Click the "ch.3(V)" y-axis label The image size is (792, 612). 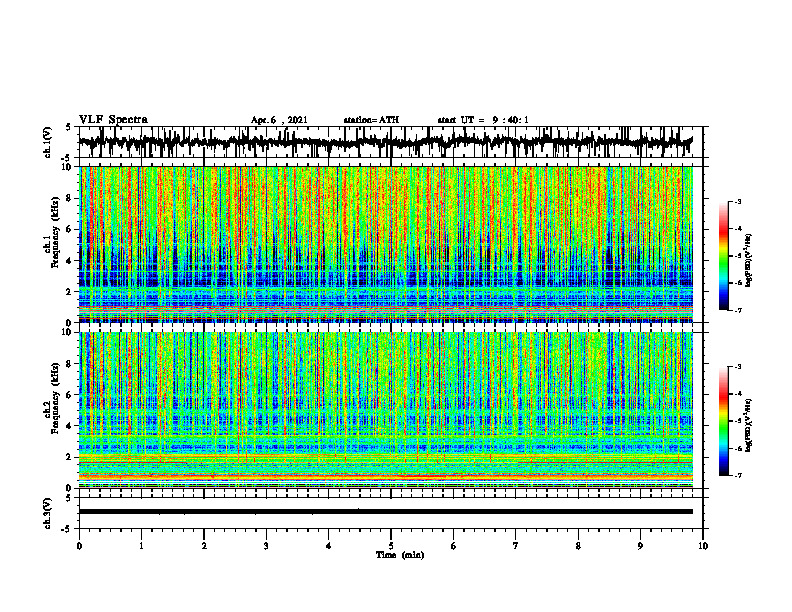click(x=48, y=514)
